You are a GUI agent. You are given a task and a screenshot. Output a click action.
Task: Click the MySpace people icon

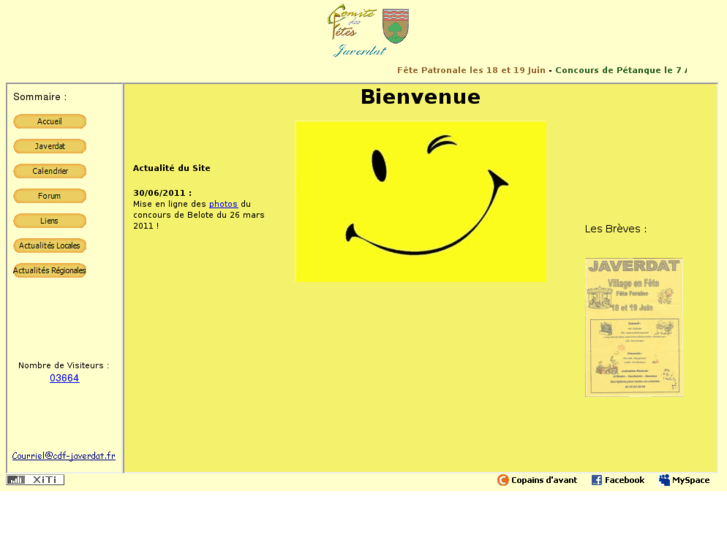tap(664, 480)
